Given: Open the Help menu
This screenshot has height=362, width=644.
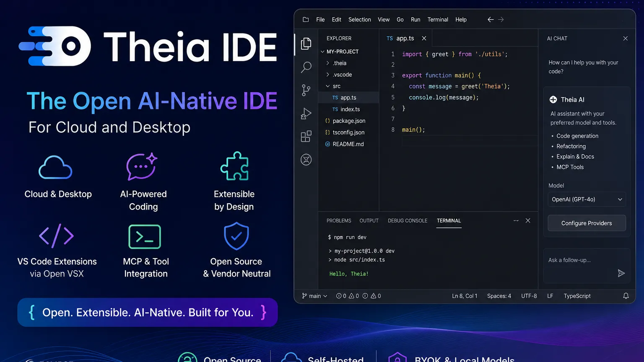Looking at the screenshot, I should tap(461, 20).
